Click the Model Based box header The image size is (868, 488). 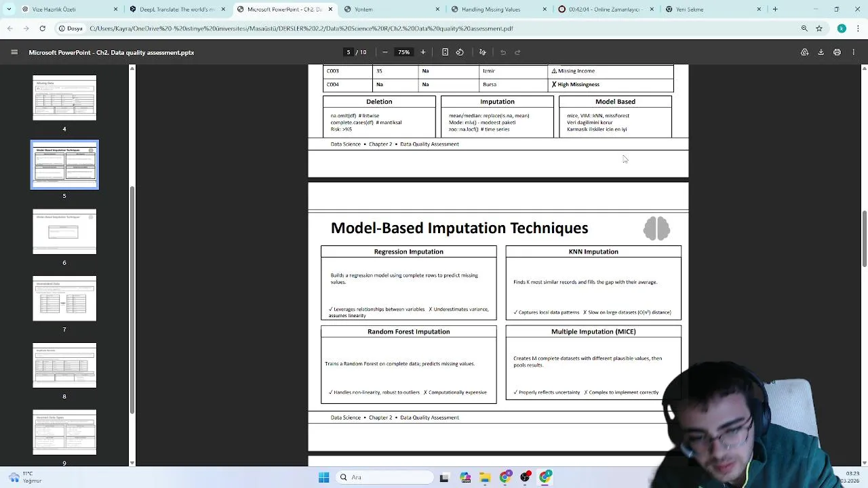click(615, 102)
